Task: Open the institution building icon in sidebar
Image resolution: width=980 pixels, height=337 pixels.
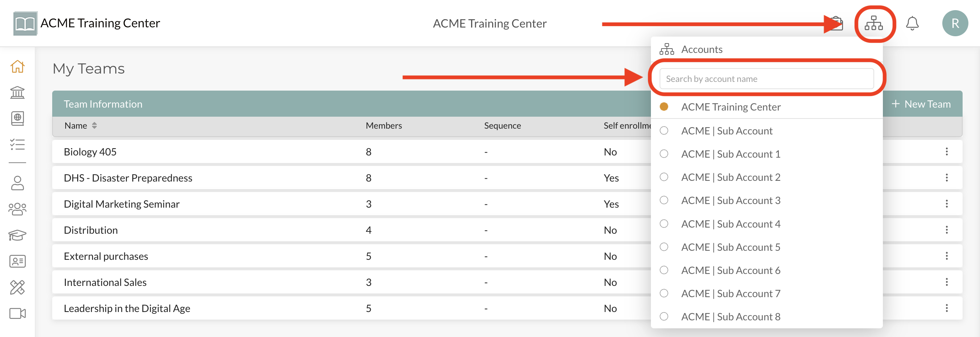Action: pyautogui.click(x=17, y=92)
